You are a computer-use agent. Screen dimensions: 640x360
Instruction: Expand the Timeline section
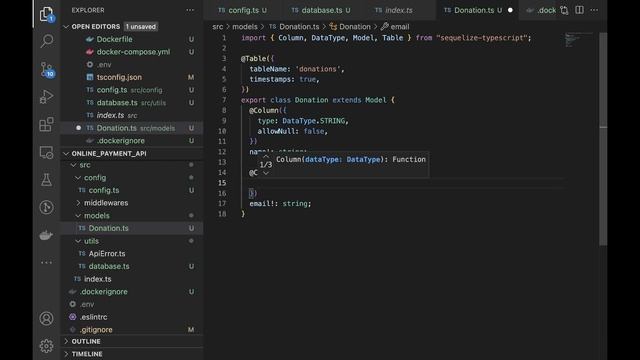coord(66,354)
